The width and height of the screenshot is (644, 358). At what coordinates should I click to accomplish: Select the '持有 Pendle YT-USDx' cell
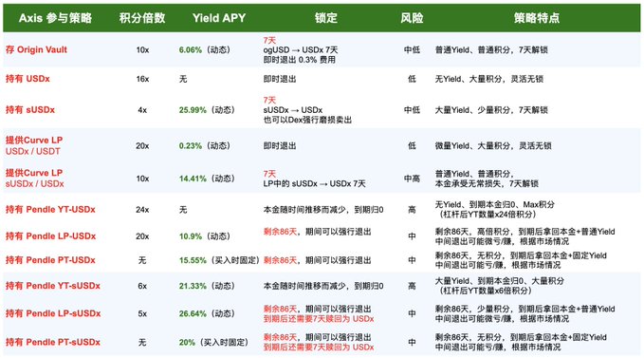pos(50,210)
